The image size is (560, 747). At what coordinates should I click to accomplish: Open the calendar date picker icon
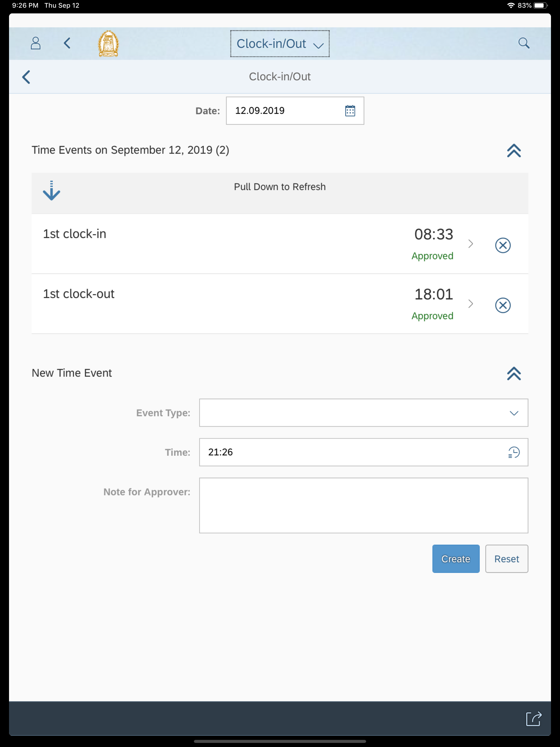[350, 111]
